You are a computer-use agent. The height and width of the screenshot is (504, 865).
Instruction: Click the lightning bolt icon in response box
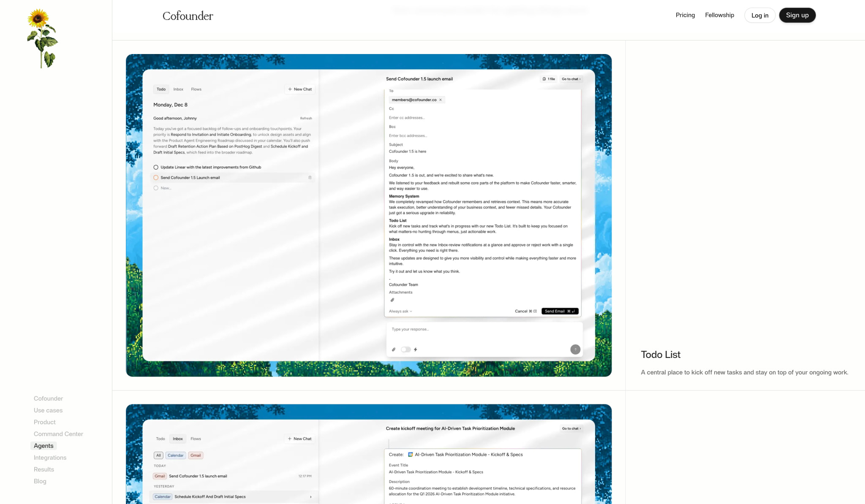pyautogui.click(x=416, y=350)
